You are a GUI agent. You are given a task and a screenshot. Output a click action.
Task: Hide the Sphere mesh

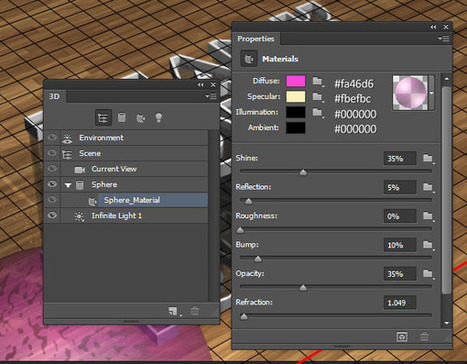[52, 184]
